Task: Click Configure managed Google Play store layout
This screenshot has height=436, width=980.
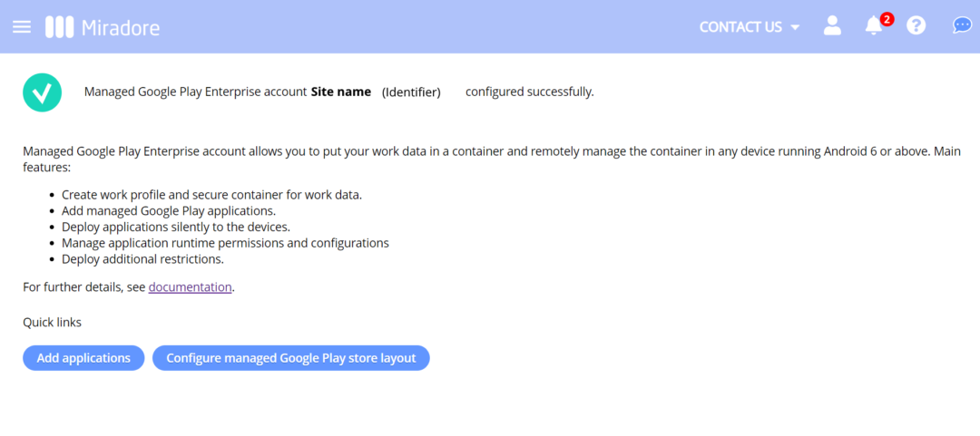Action: [291, 358]
